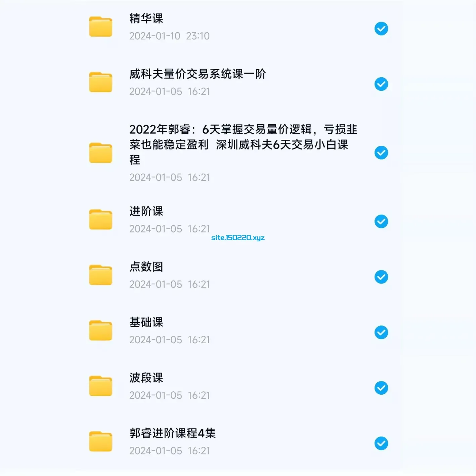Click the 2024-01-10 23:10 date under 精华课
This screenshot has width=476, height=476.
click(170, 36)
